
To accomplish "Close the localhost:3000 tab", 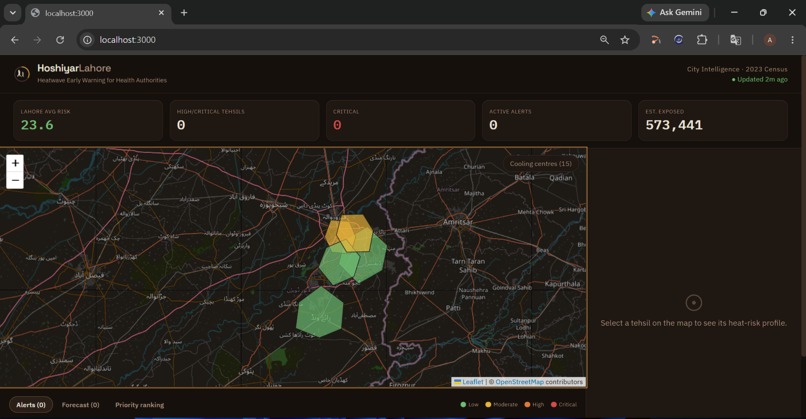I will click(x=161, y=13).
